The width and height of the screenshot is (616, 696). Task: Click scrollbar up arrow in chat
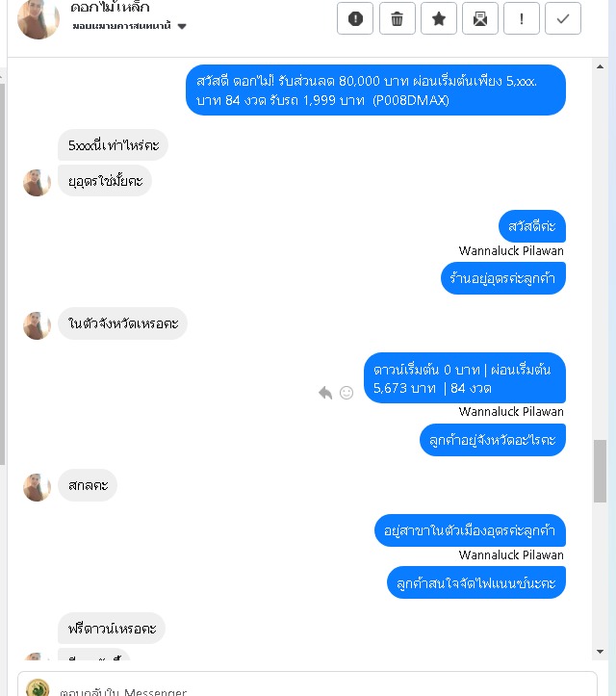pos(600,67)
